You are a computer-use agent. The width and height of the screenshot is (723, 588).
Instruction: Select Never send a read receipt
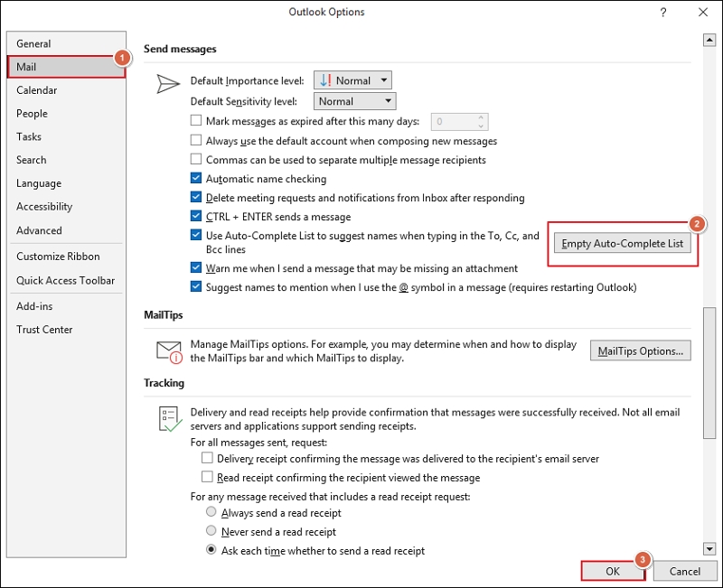(x=211, y=531)
